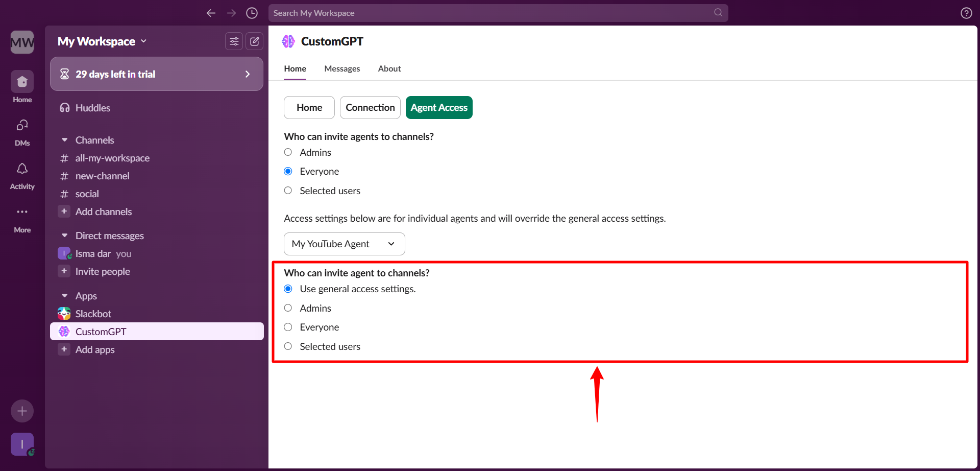Viewport: 980px width, 471px height.
Task: Open Isma dar direct message
Action: coord(156,253)
